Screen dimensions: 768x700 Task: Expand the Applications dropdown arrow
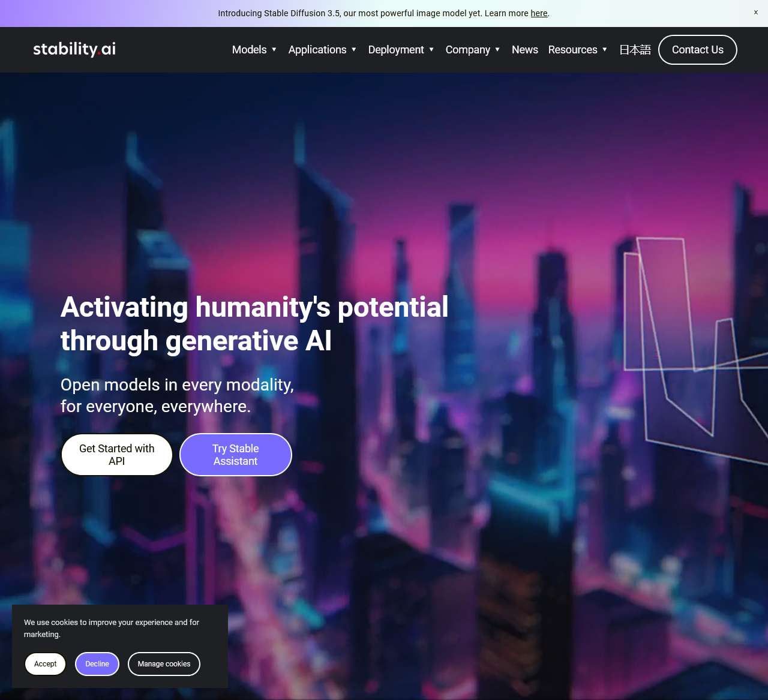click(x=354, y=50)
